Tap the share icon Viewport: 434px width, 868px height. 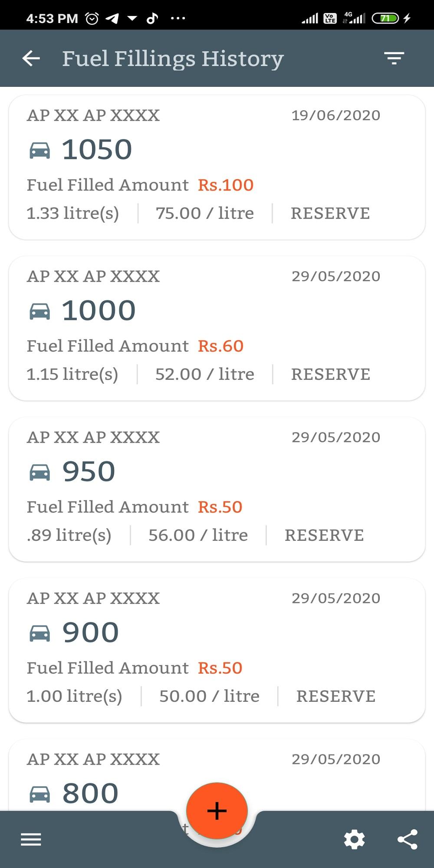pyautogui.click(x=408, y=839)
